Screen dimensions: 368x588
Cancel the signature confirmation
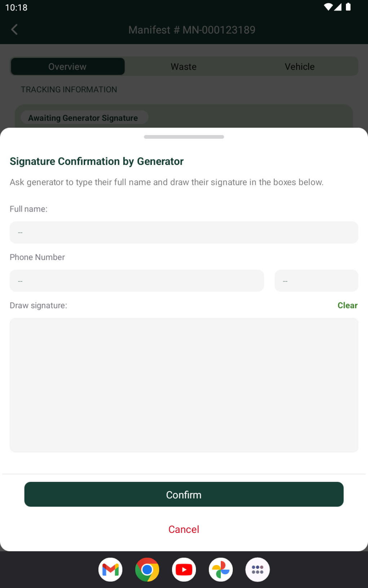pyautogui.click(x=184, y=529)
